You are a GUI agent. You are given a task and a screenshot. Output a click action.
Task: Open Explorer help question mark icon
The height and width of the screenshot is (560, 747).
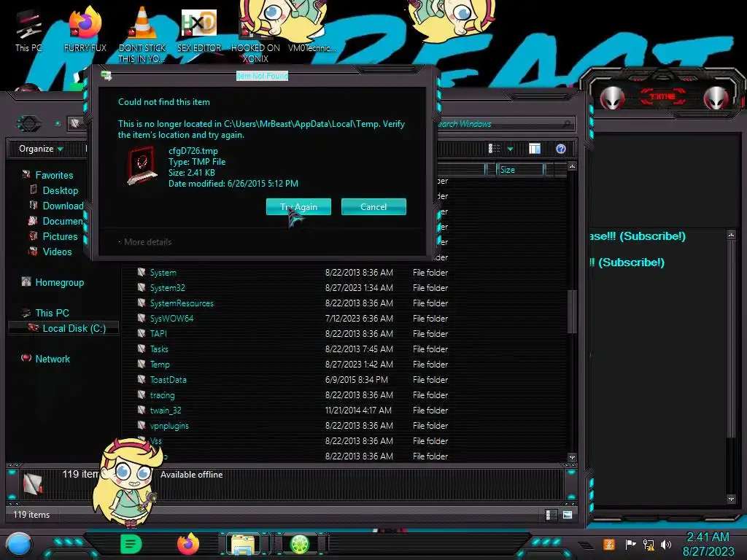coord(561,149)
